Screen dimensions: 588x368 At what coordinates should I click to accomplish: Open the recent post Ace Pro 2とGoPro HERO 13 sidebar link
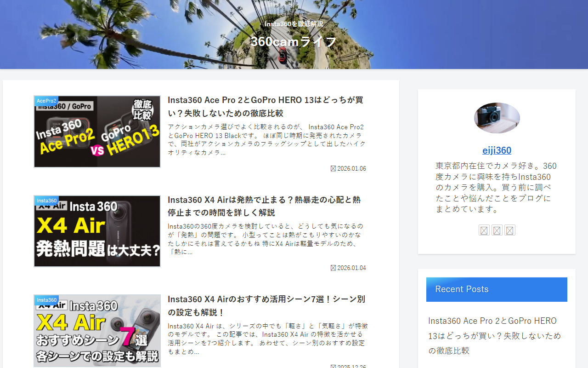tap(495, 336)
